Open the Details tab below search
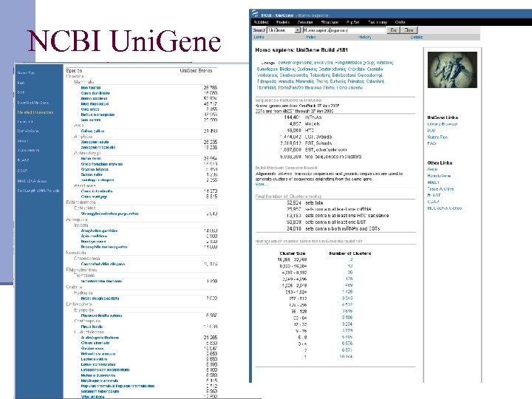The image size is (532, 399). (x=416, y=38)
